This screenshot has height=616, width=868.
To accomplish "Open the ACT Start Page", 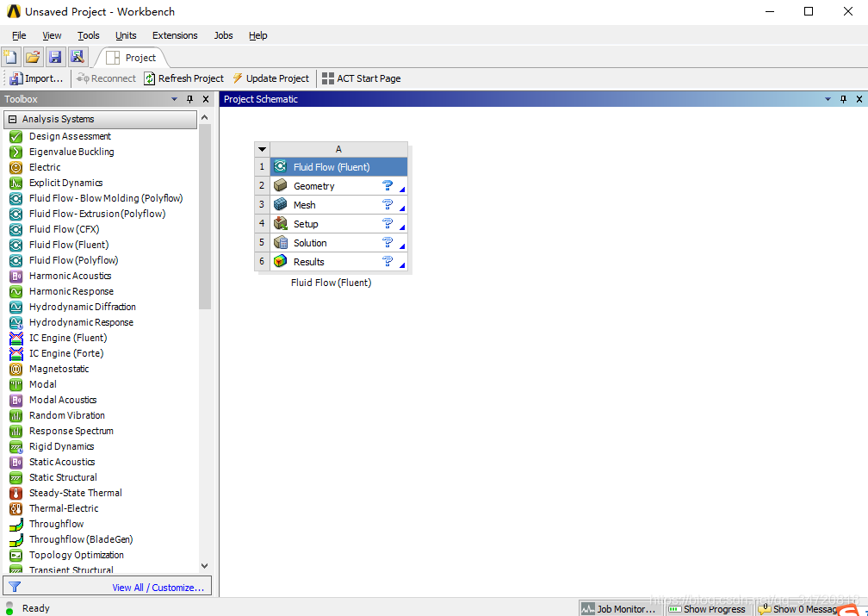I will click(361, 78).
